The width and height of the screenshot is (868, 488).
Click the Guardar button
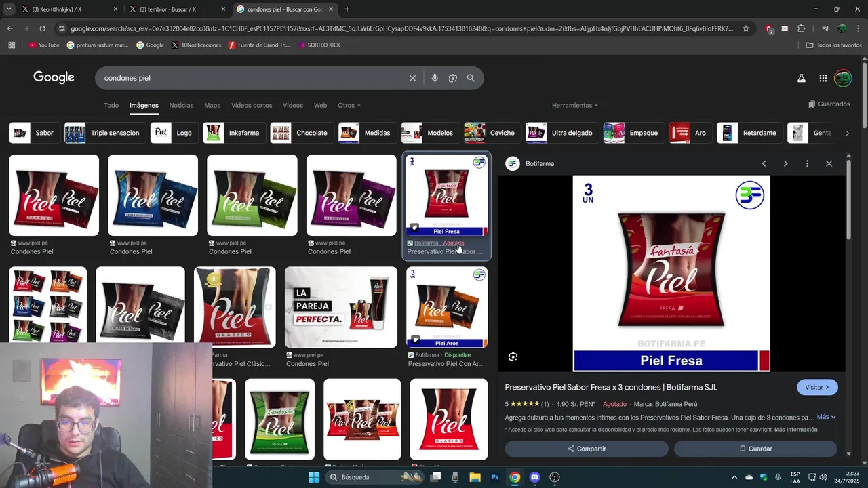pos(755,449)
